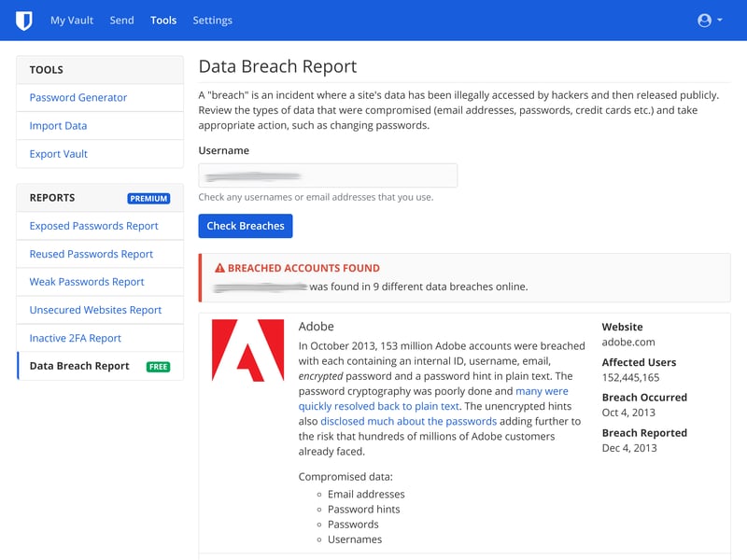Go to My Vault tab
This screenshot has height=560, width=747.
tap(72, 21)
